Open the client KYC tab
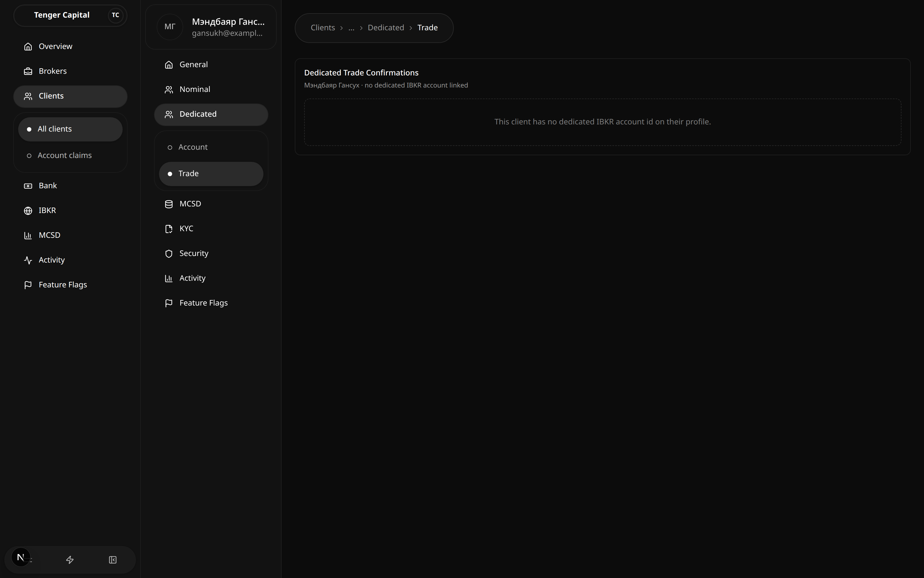This screenshot has height=578, width=924. [x=211, y=229]
